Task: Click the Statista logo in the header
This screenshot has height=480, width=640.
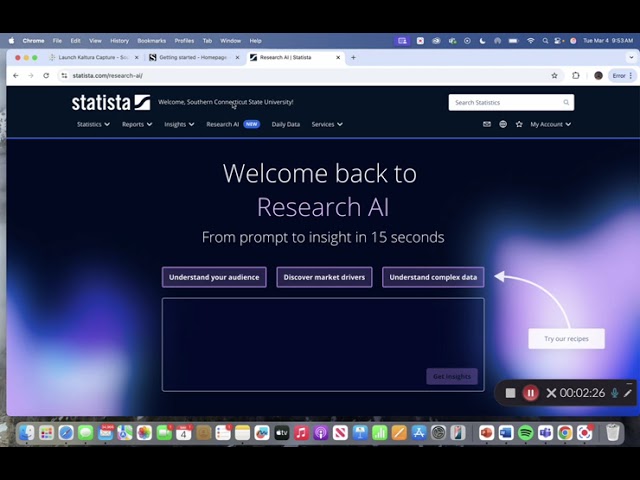Action: (x=111, y=102)
